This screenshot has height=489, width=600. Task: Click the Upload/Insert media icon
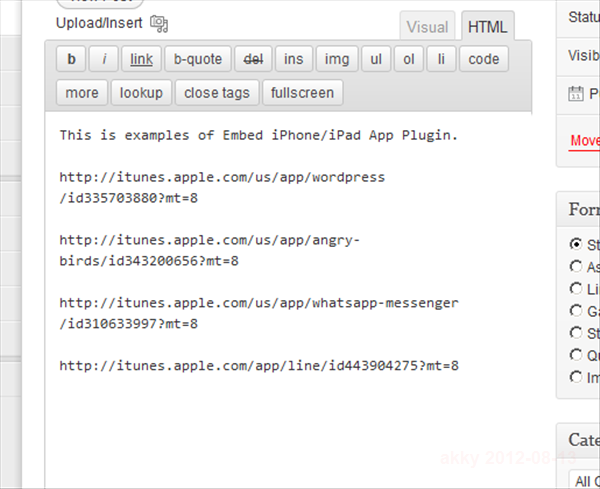click(x=159, y=24)
